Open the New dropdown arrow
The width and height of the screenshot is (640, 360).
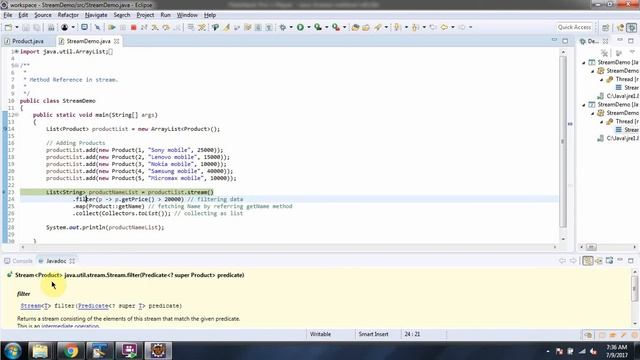click(x=17, y=27)
